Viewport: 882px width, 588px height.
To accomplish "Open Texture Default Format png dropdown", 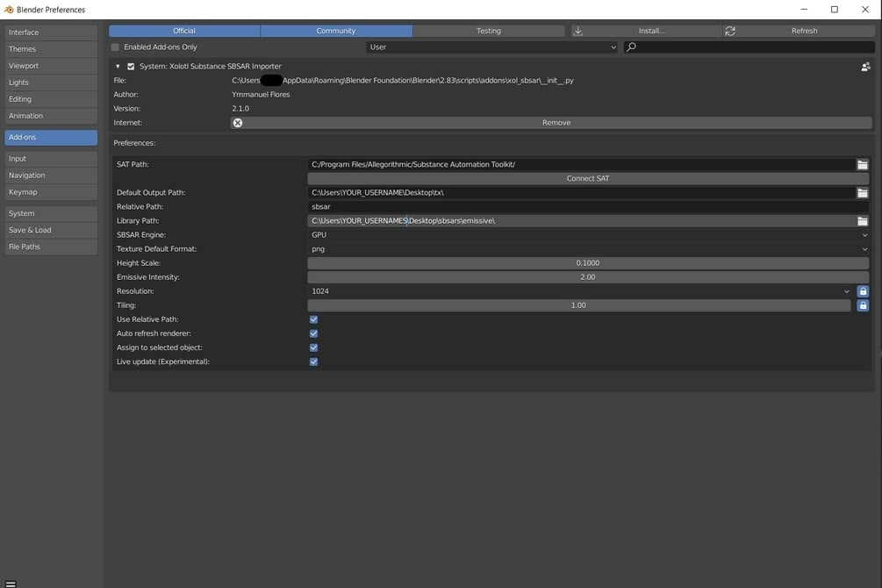I will pos(588,248).
